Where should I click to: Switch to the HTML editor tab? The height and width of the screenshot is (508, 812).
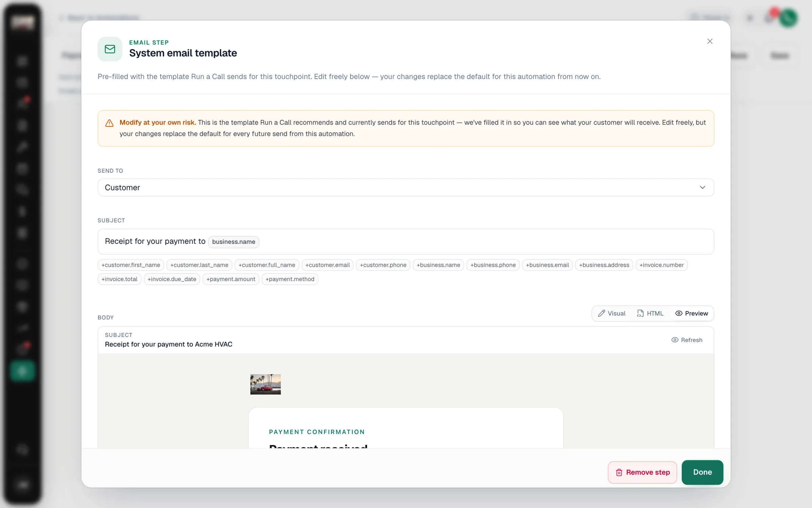650,314
